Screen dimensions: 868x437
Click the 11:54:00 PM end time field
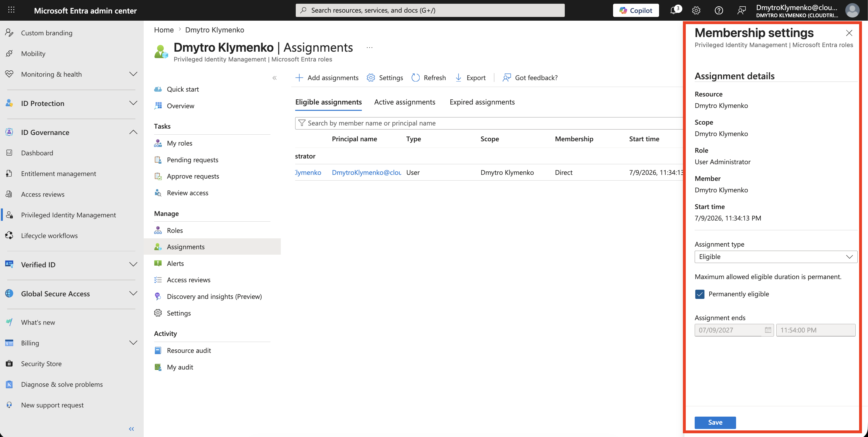816,330
